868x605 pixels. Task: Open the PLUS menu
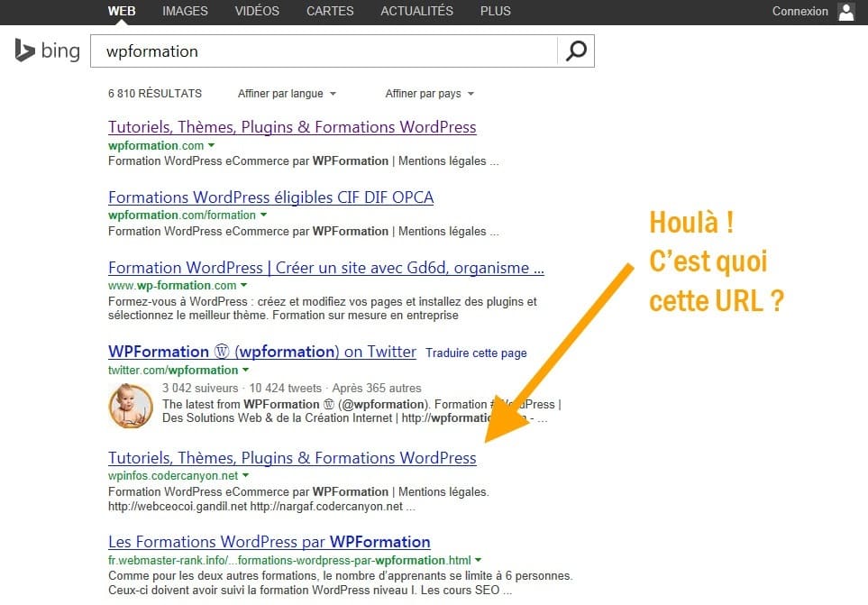495,12
